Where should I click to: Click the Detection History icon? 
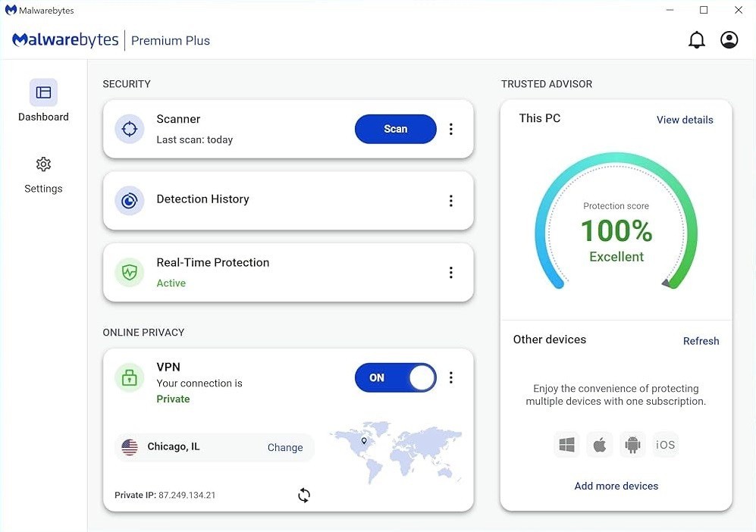[129, 201]
